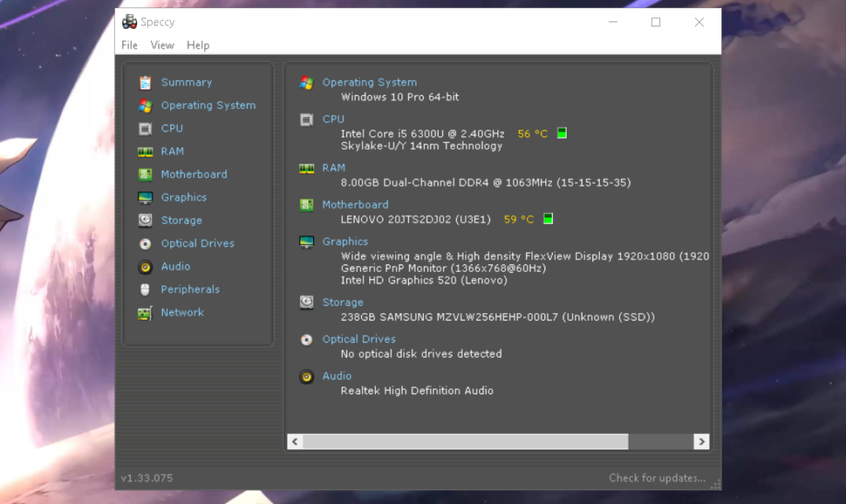Click the Operating System heading link in summary
This screenshot has height=504, width=846.
[369, 83]
